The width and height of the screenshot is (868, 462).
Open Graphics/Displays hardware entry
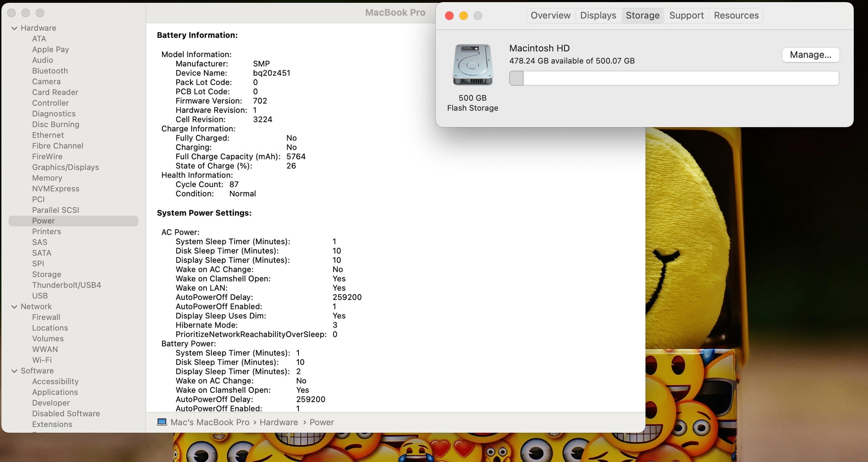point(66,167)
